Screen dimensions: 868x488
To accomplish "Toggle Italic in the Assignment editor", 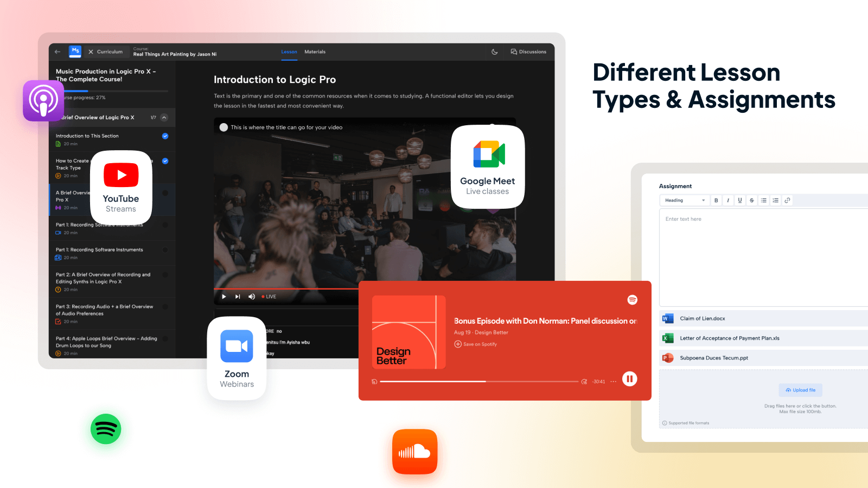I will (728, 201).
